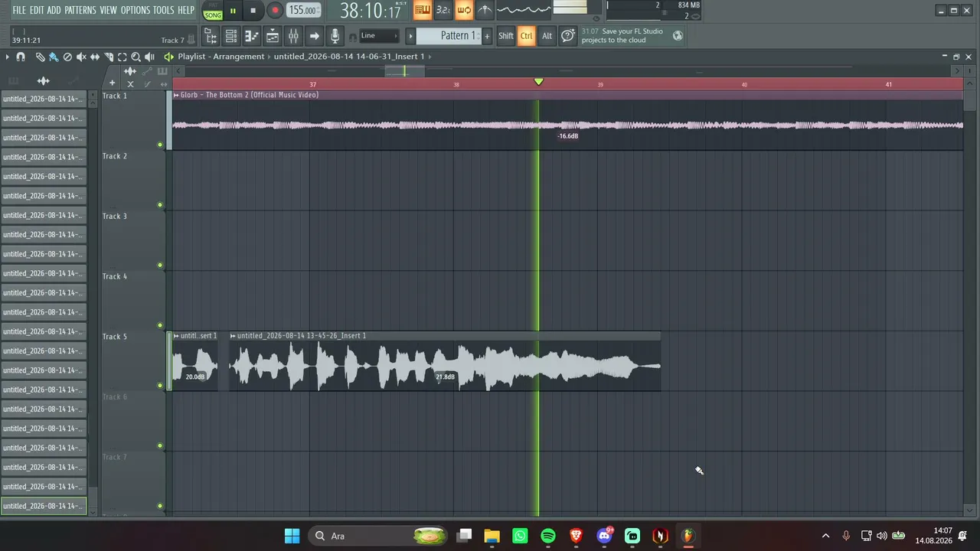Toggle Track 3 mute LED

[x=160, y=266]
